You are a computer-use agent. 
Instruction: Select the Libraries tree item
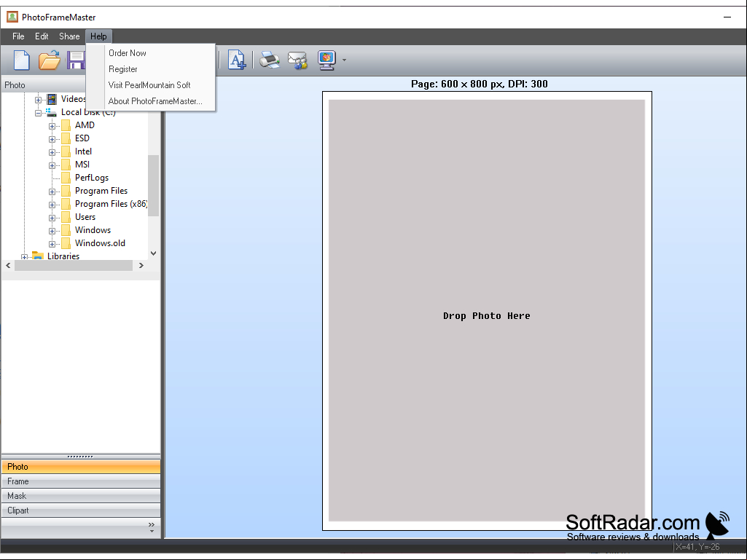[63, 256]
